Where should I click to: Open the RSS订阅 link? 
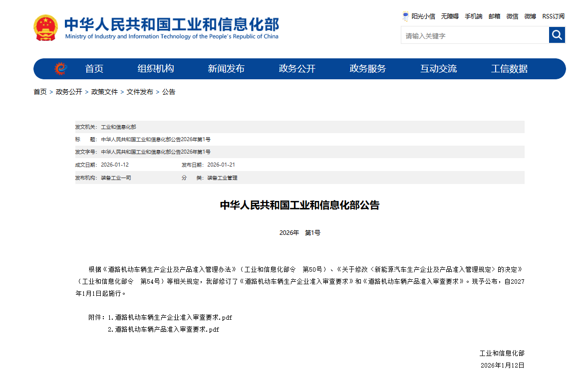(x=553, y=16)
